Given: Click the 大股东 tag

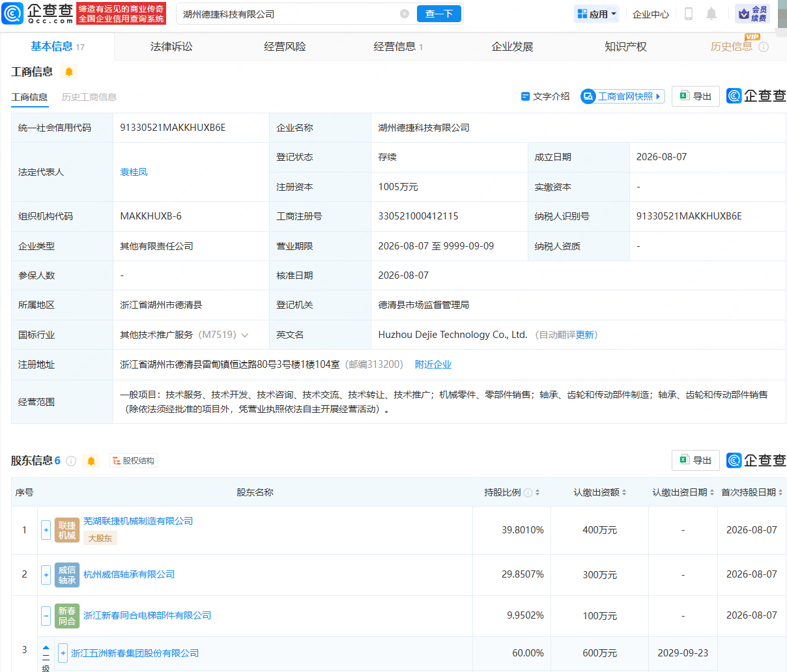Looking at the screenshot, I should point(100,539).
